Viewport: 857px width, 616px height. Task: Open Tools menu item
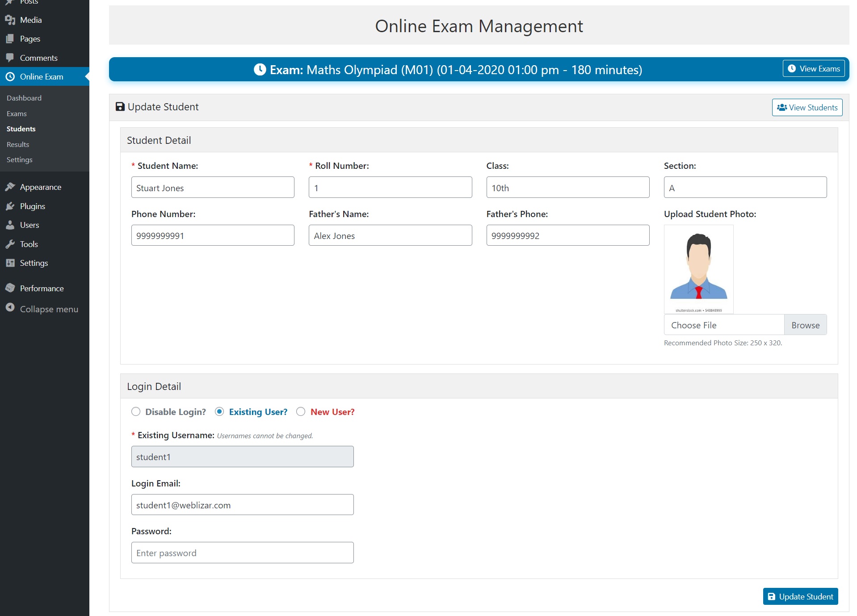(45, 244)
